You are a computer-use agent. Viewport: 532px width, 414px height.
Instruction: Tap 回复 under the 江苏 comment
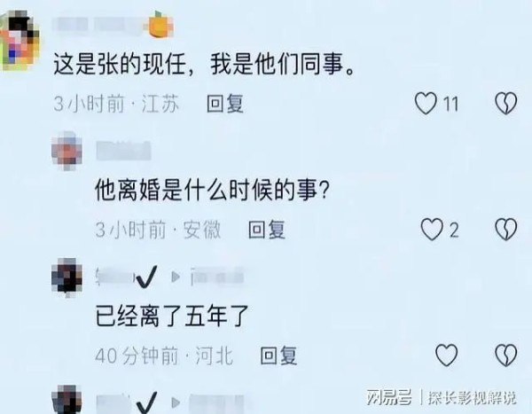pyautogui.click(x=225, y=103)
